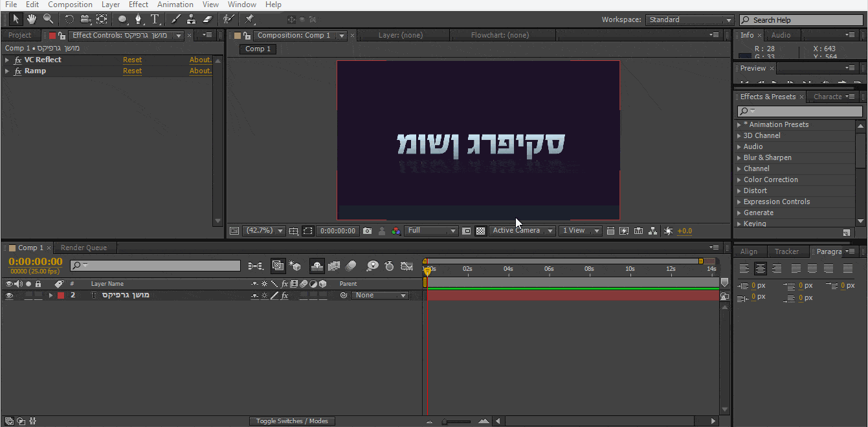Screen dimensions: 868x427
Task: Enable Frame Blending in the timeline
Action: pos(333,266)
